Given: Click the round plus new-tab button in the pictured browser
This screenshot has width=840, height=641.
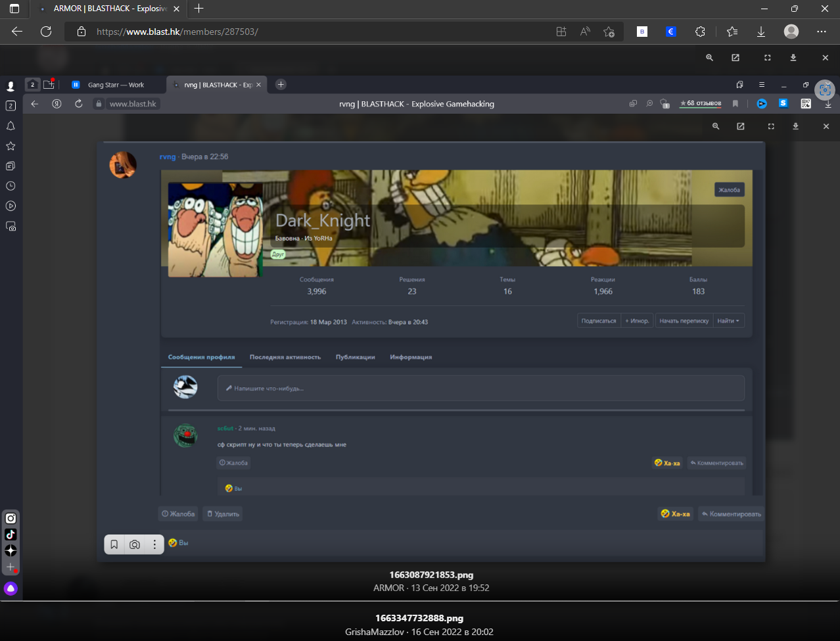Looking at the screenshot, I should point(281,84).
